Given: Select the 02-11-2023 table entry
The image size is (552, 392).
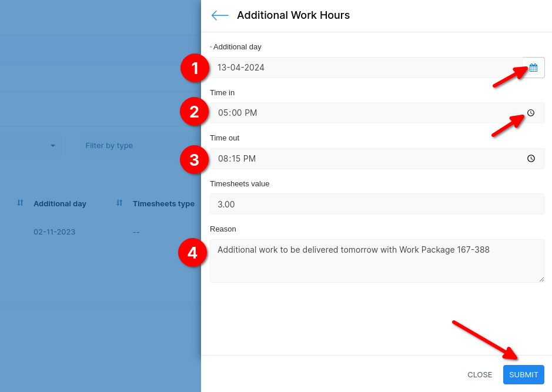Looking at the screenshot, I should click(x=54, y=232).
